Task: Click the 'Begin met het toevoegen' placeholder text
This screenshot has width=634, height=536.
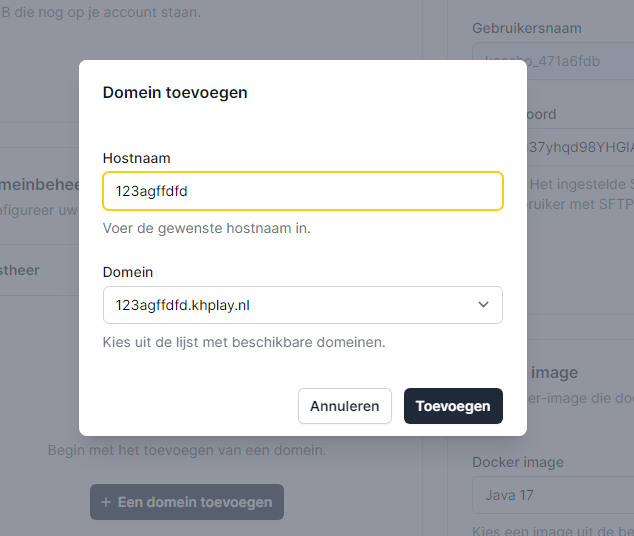Action: click(x=187, y=451)
